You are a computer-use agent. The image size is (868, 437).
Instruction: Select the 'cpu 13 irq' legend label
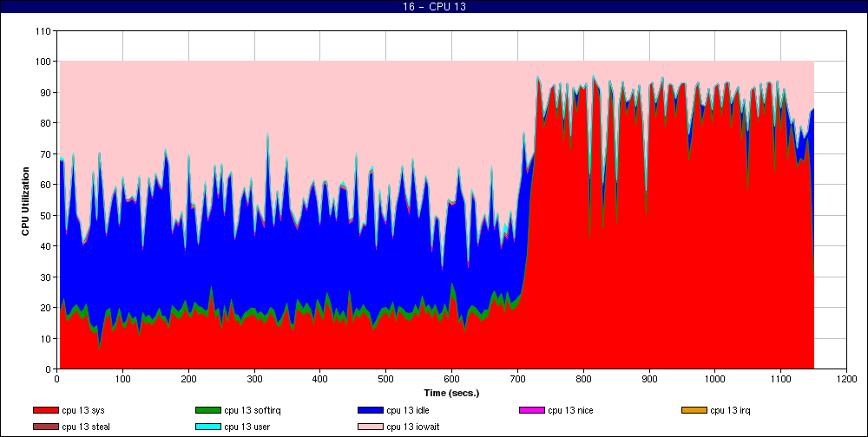point(730,410)
